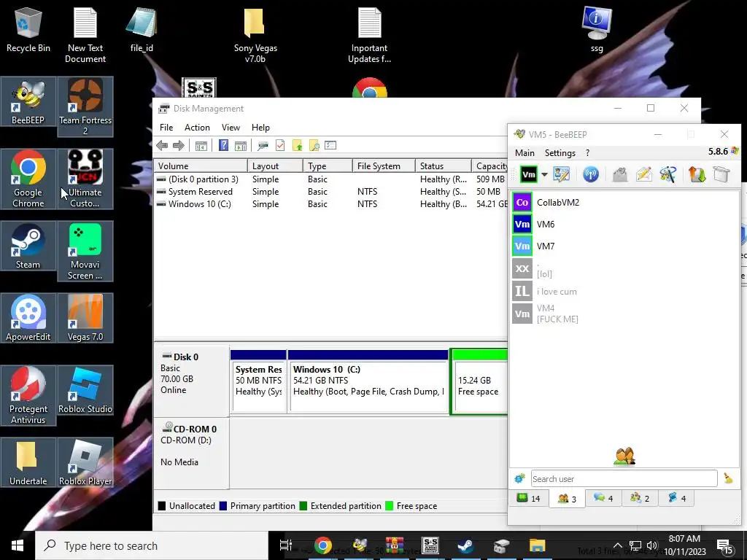Select the Windows 10 (C:) volume row
The width and height of the screenshot is (747, 560).
click(x=330, y=204)
